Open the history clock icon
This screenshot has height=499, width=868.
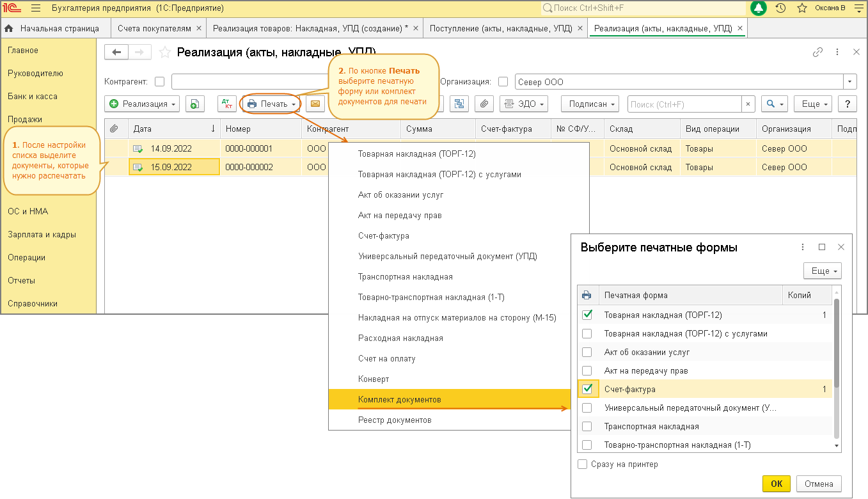click(780, 8)
